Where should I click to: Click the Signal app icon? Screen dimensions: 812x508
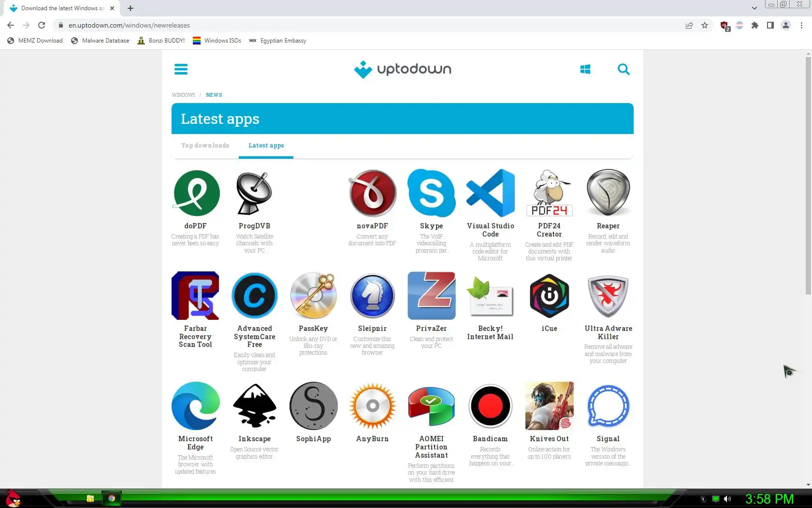609,406
